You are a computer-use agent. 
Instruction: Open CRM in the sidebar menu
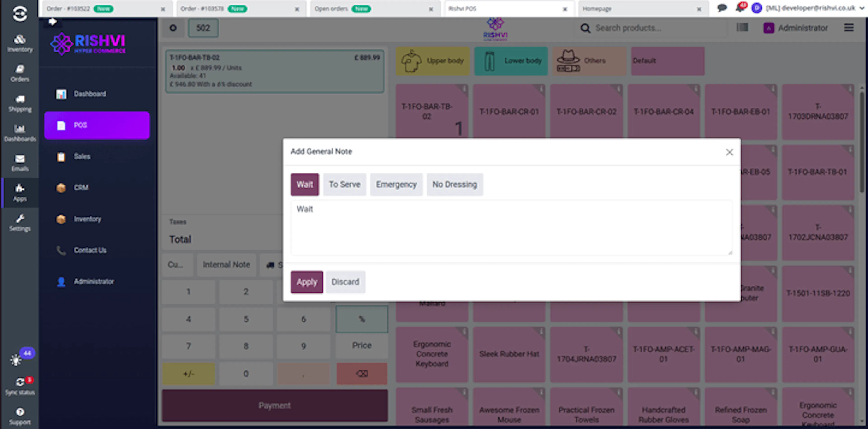click(x=97, y=188)
